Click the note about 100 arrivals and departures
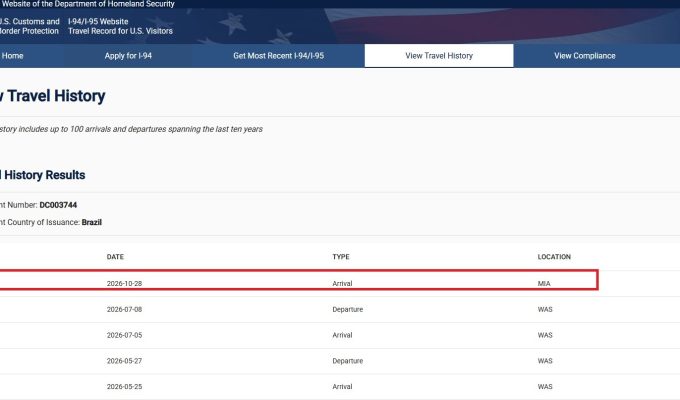This screenshot has height=400, width=680. click(x=131, y=129)
